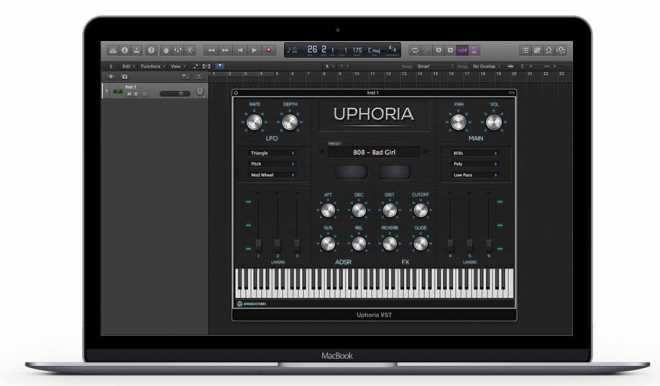Screen dimensions: 660x386
Task: Click the ATT attack knob
Action: click(328, 210)
